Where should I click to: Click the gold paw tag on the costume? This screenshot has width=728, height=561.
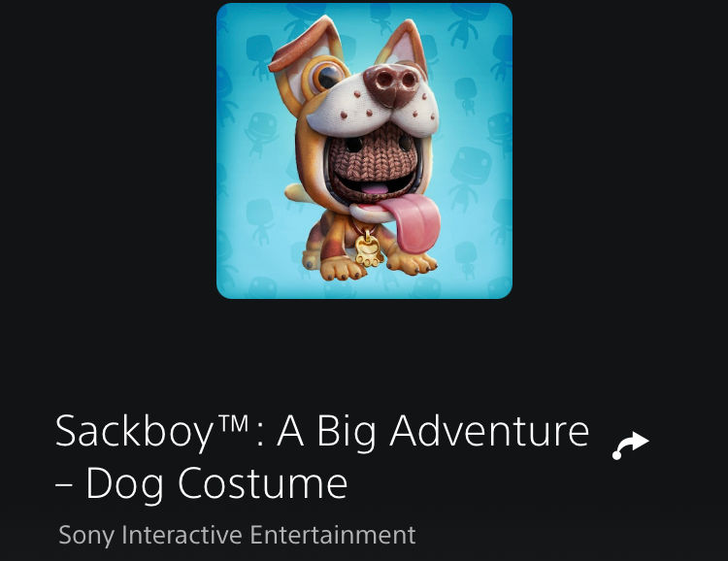pos(367,250)
